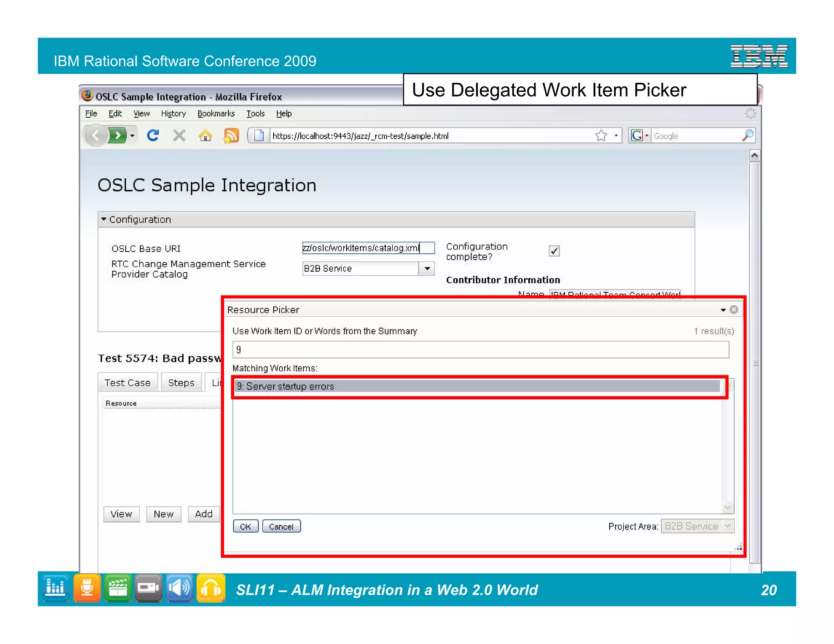Screen dimensions: 834x644
Task: Open the Resource Picker menu arrow
Action: [723, 310]
